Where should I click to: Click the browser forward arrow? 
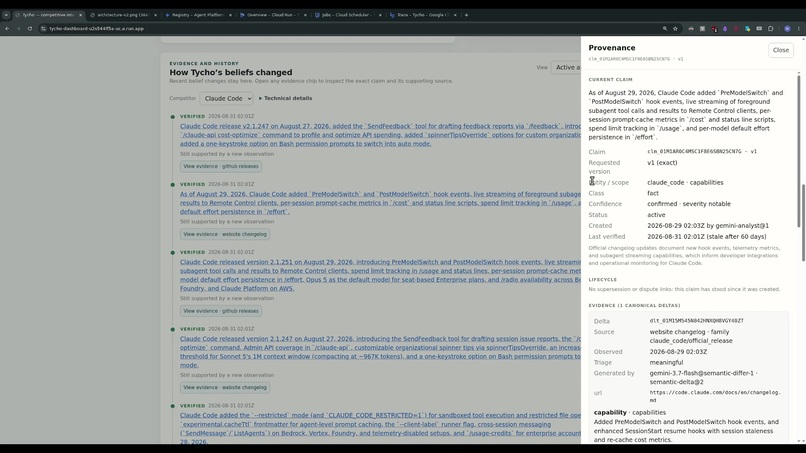tap(19, 29)
